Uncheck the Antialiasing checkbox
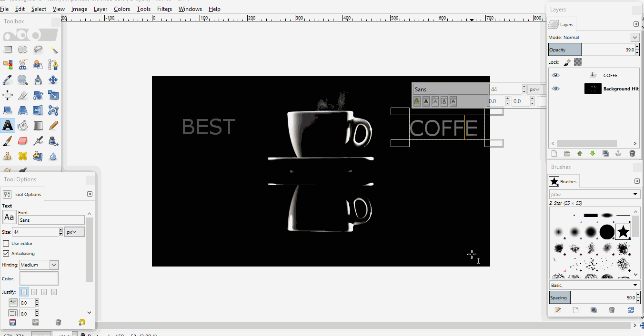The image size is (644, 336). pos(6,254)
